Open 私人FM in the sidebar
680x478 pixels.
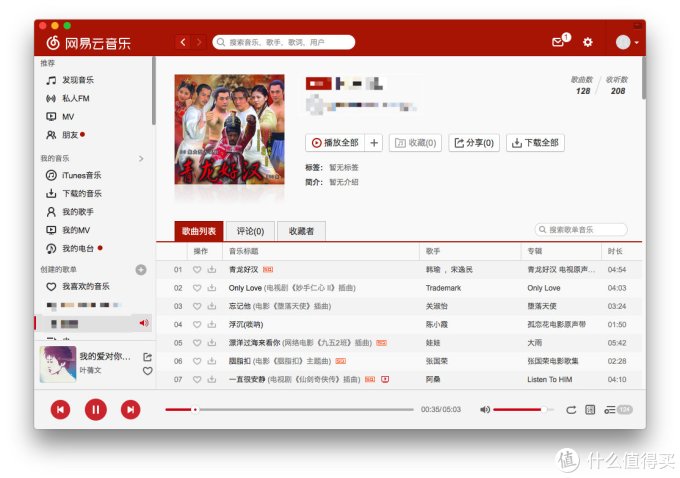coord(68,98)
